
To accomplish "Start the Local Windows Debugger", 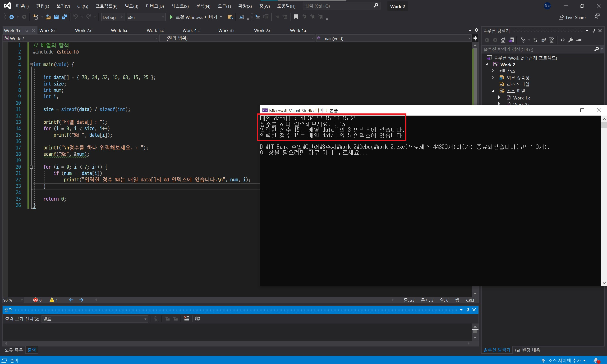I will (194, 17).
